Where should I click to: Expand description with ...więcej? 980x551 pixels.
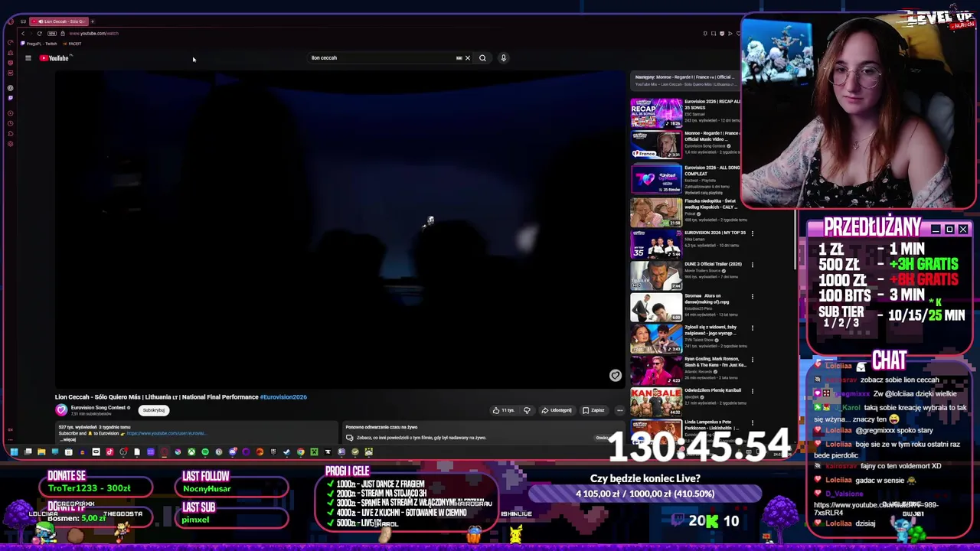coord(69,439)
